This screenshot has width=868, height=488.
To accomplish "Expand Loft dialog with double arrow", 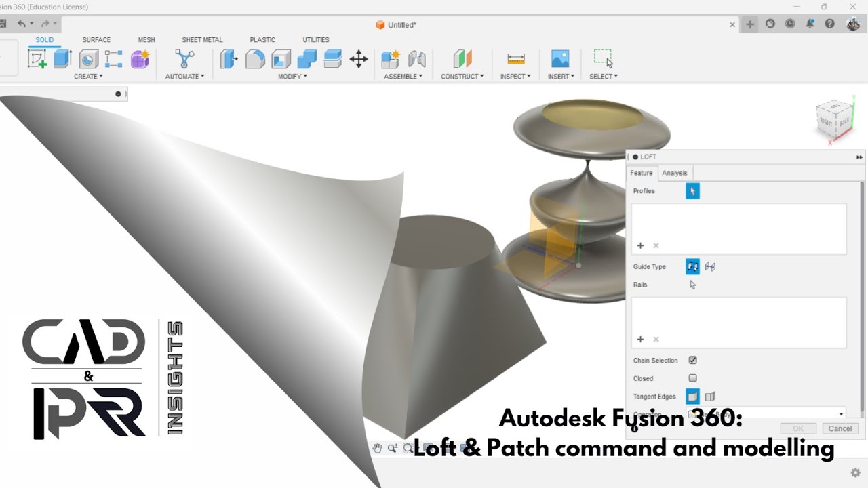I will click(860, 157).
